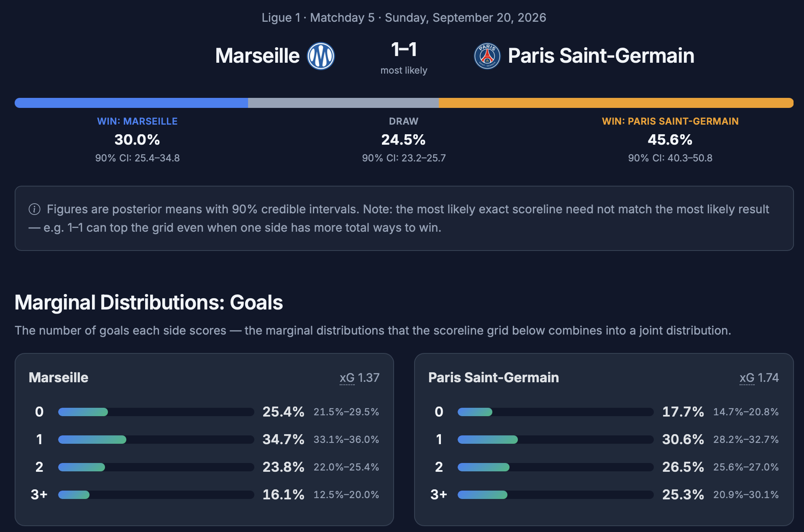The image size is (804, 532).
Task: Click the Paris Saint-Germain team name heading
Action: click(x=601, y=56)
